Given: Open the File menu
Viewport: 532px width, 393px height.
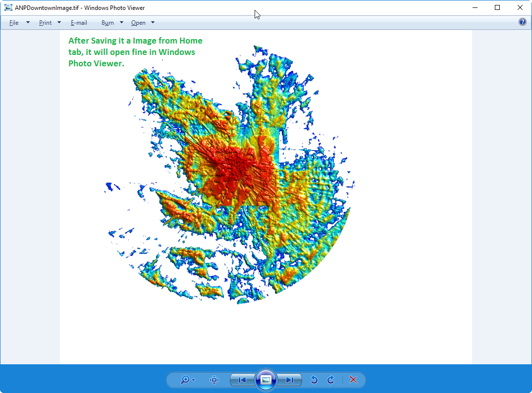Looking at the screenshot, I should (14, 22).
